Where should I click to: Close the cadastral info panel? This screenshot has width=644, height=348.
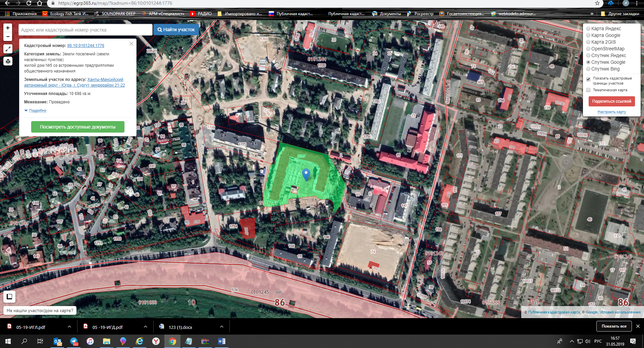coord(131,44)
